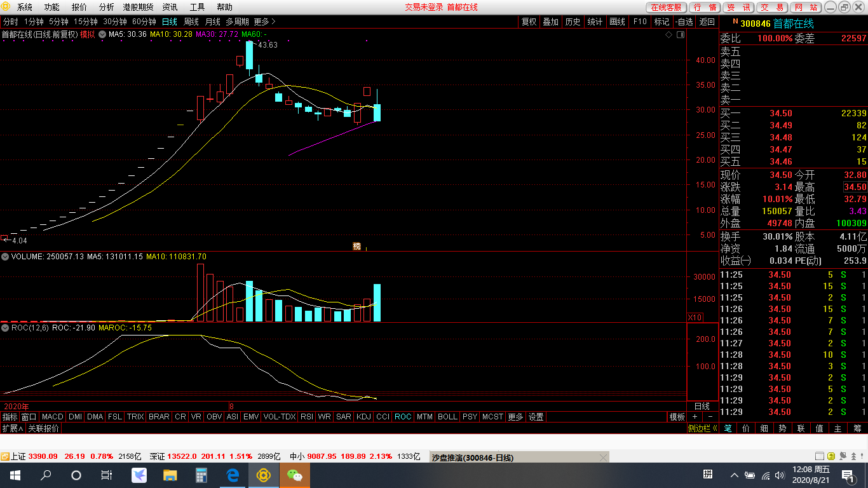This screenshot has height=488, width=868.
Task: Close the 沙盘推演 tab
Action: tap(603, 457)
